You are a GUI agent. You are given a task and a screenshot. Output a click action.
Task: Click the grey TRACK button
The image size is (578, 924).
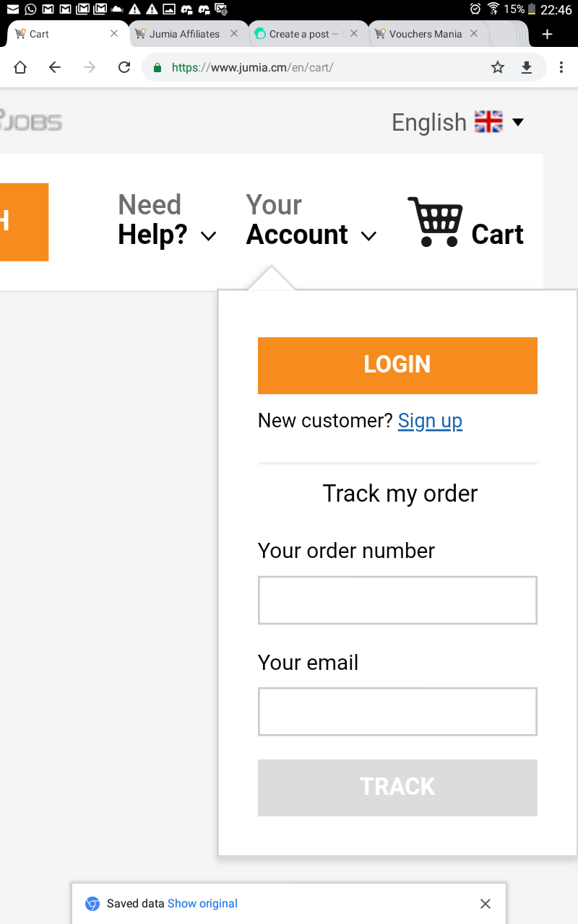coord(397,788)
